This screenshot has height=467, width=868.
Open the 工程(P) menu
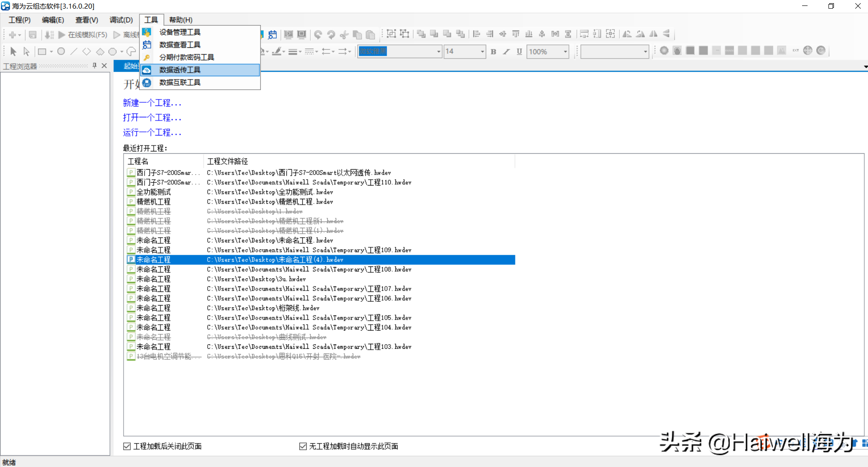pos(20,20)
